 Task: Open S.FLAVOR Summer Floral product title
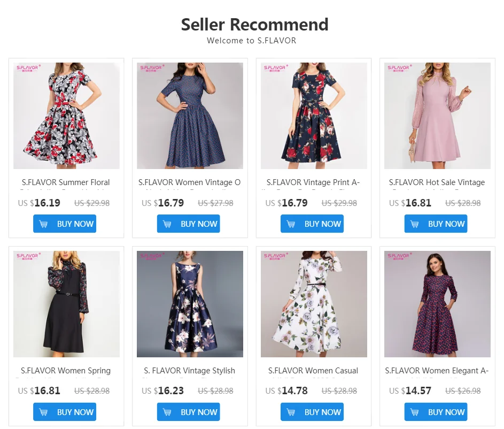click(66, 182)
